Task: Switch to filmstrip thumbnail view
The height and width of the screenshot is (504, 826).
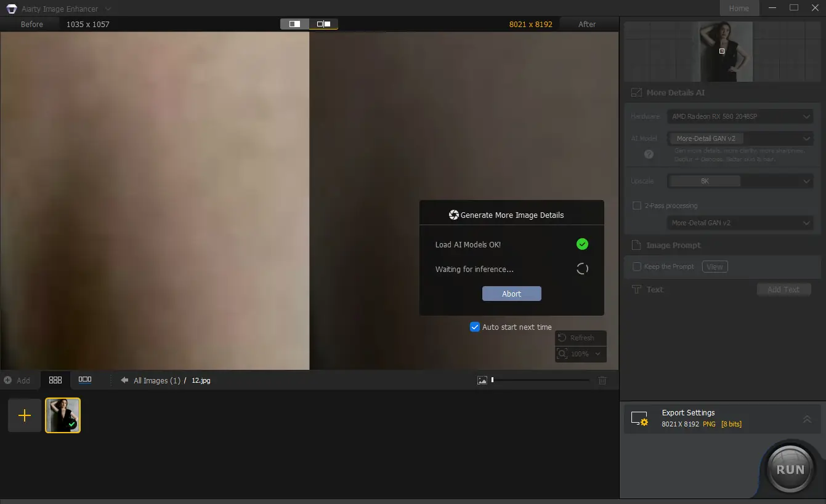Action: coord(85,380)
